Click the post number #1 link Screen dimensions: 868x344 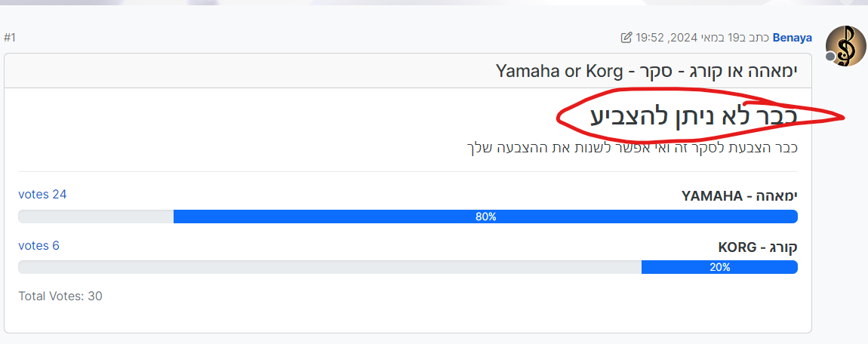click(10, 38)
